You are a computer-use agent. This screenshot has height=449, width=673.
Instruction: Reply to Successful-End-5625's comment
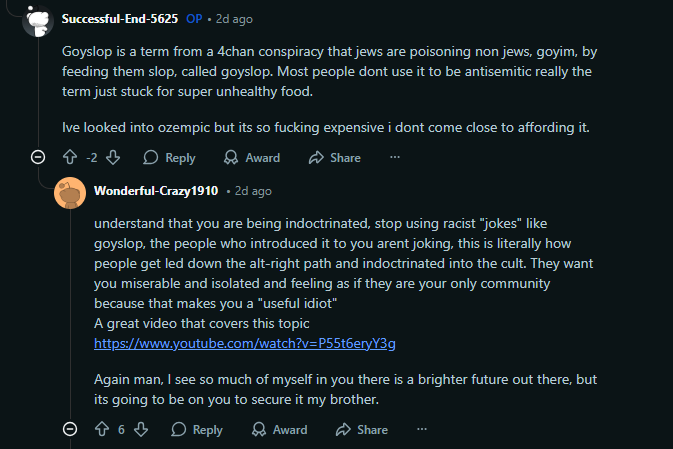pyautogui.click(x=169, y=157)
